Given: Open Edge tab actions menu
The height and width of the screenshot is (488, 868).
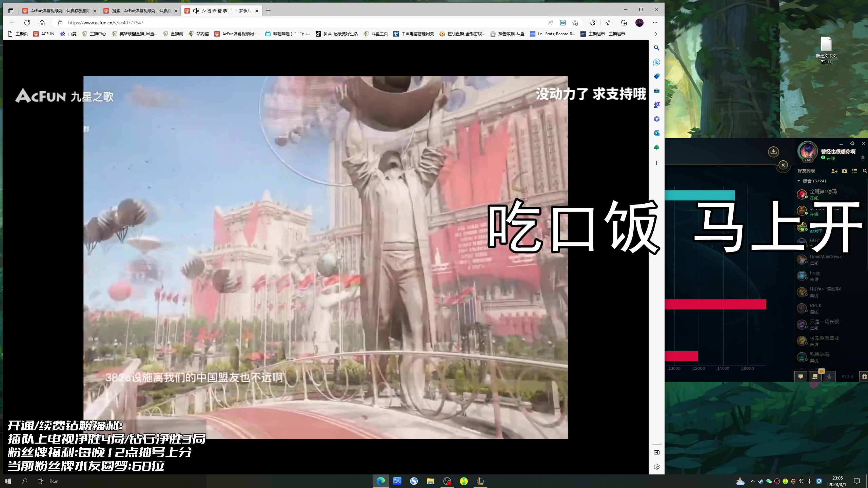Looking at the screenshot, I should coord(11,11).
